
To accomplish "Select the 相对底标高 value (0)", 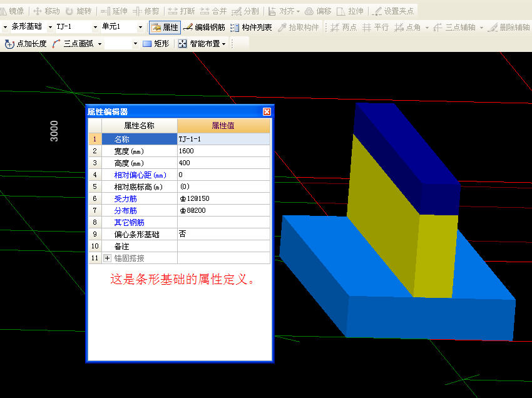I will coord(223,186).
